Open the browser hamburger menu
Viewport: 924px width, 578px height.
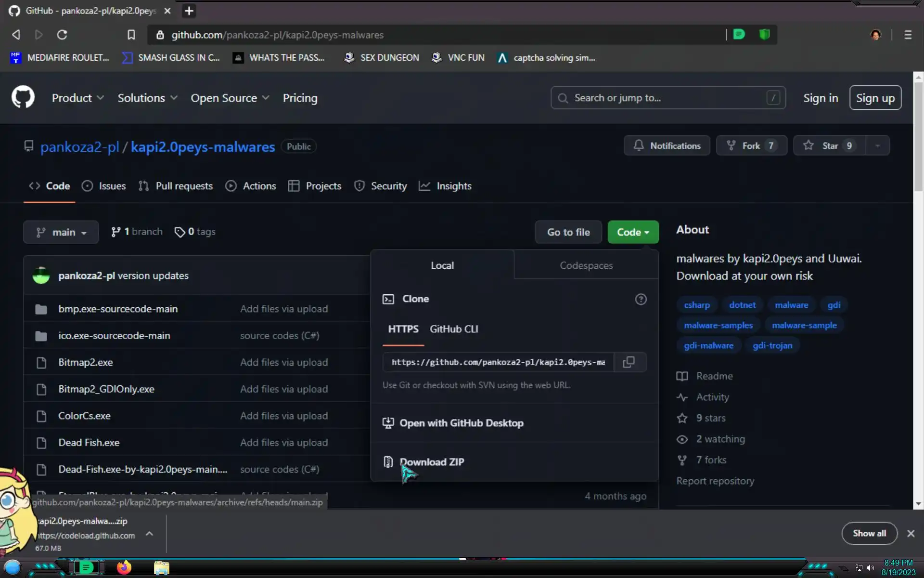point(908,35)
